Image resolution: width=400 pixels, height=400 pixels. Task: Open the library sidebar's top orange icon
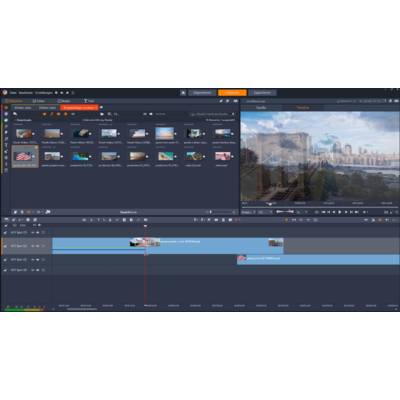pyautogui.click(x=6, y=108)
